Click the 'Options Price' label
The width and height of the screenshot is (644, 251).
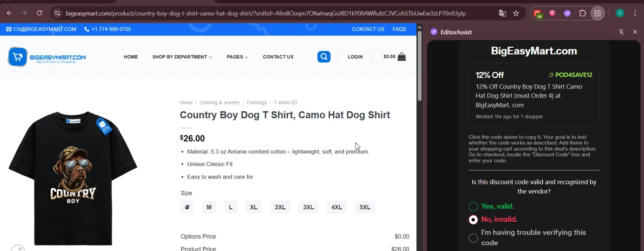point(198,236)
